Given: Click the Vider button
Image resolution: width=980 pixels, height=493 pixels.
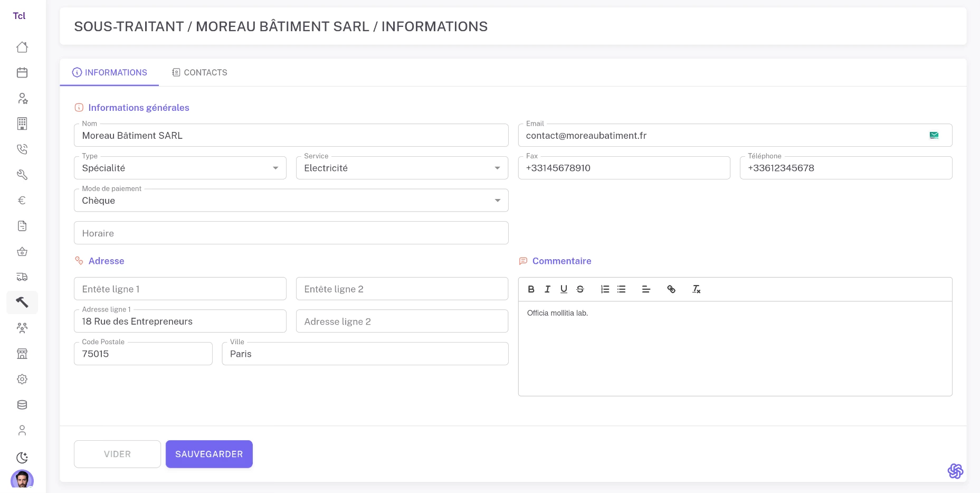Looking at the screenshot, I should [x=117, y=454].
